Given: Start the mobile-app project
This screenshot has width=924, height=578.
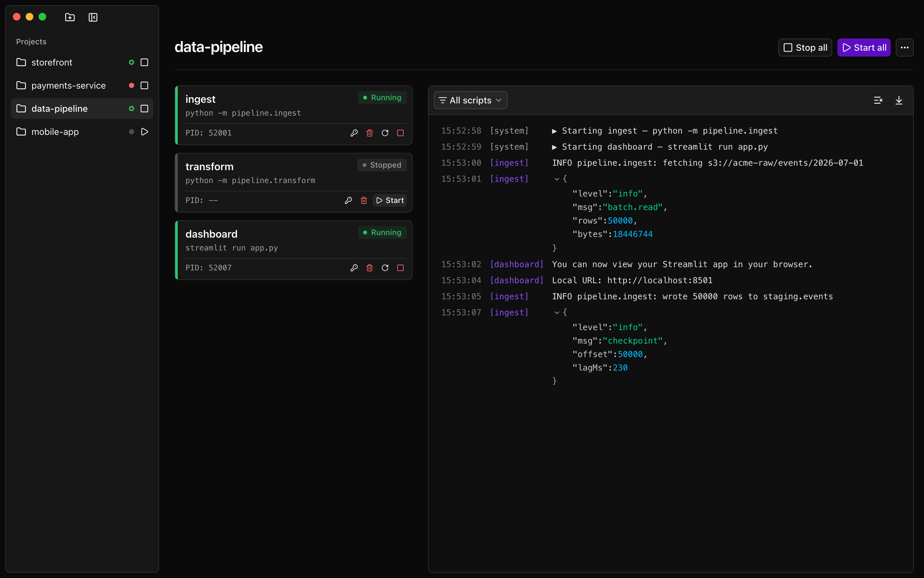Looking at the screenshot, I should tap(144, 132).
